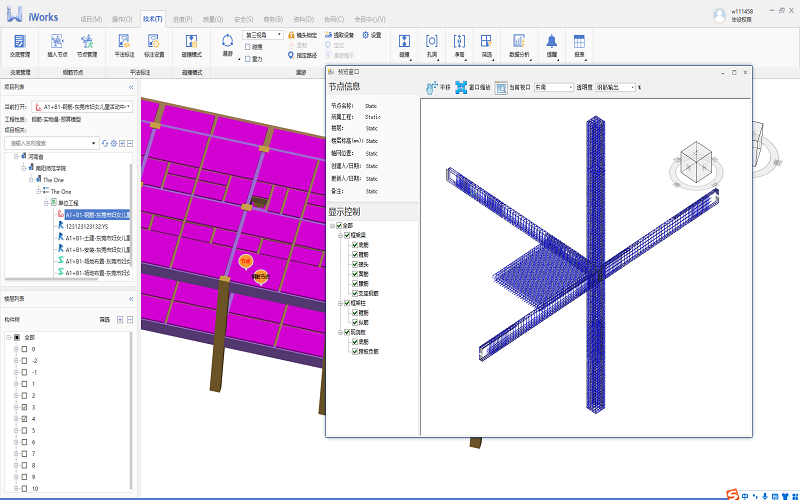This screenshot has height=500, width=800.
Task: Click the 窗口缩放 zoom window tool
Action: [461, 88]
